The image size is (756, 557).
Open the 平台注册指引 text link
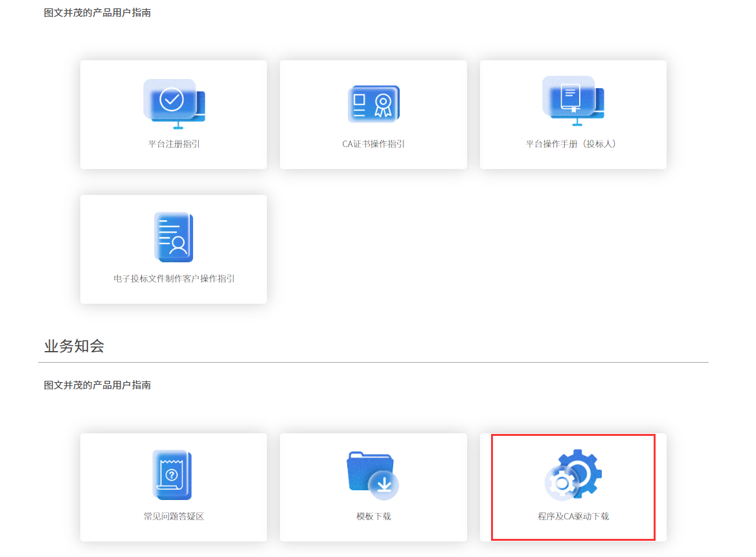[x=174, y=144]
